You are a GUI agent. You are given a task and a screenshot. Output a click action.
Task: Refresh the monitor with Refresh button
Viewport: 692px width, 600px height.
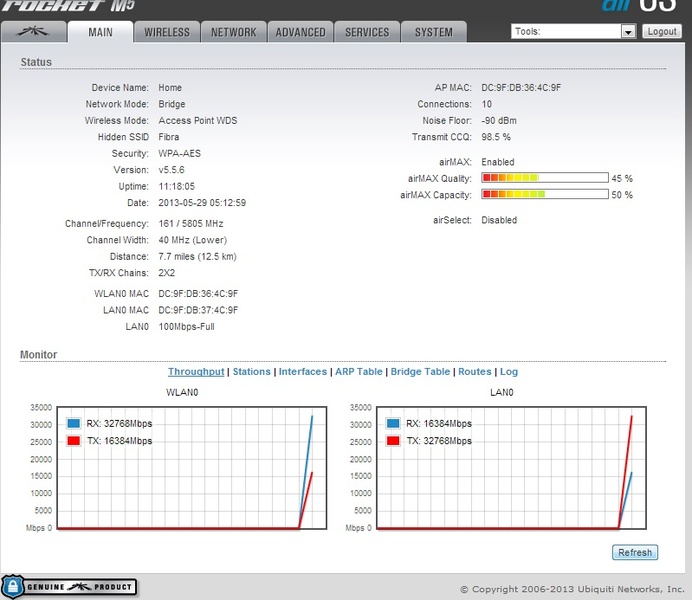[x=635, y=552]
